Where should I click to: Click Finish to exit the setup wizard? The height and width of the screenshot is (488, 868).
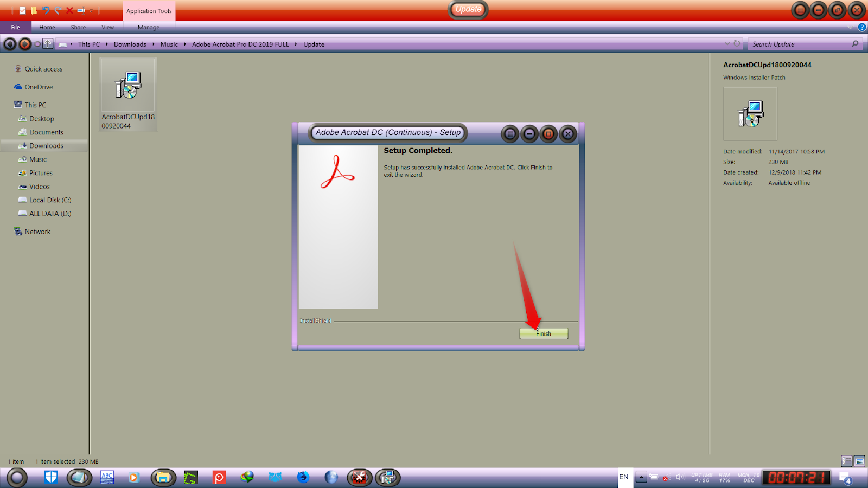[543, 333]
